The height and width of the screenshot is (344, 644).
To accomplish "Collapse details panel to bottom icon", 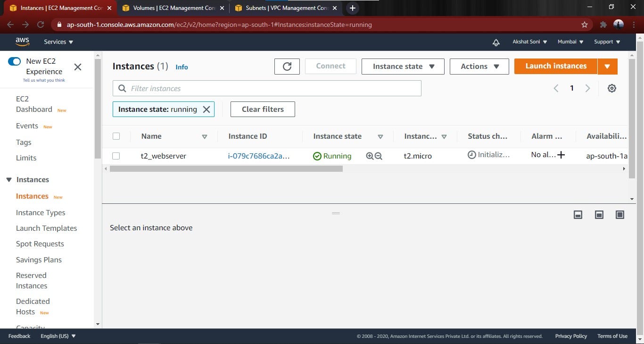I will click(x=578, y=215).
